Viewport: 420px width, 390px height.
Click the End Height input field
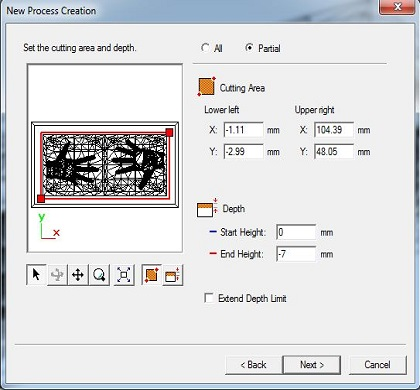pos(296,254)
